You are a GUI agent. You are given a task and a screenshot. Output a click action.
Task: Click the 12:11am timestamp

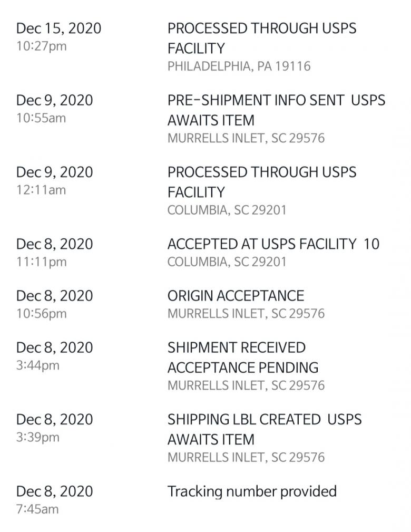point(41,190)
